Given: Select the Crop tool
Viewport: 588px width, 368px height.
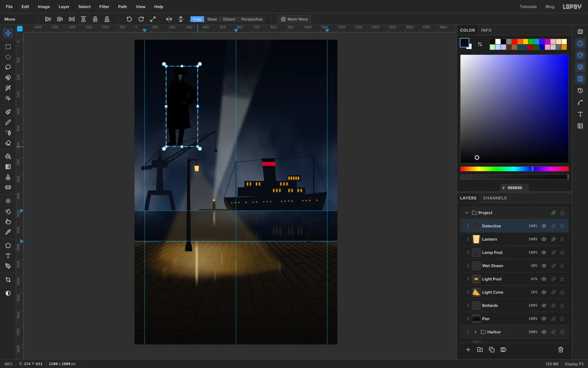Looking at the screenshot, I should pyautogui.click(x=8, y=280).
